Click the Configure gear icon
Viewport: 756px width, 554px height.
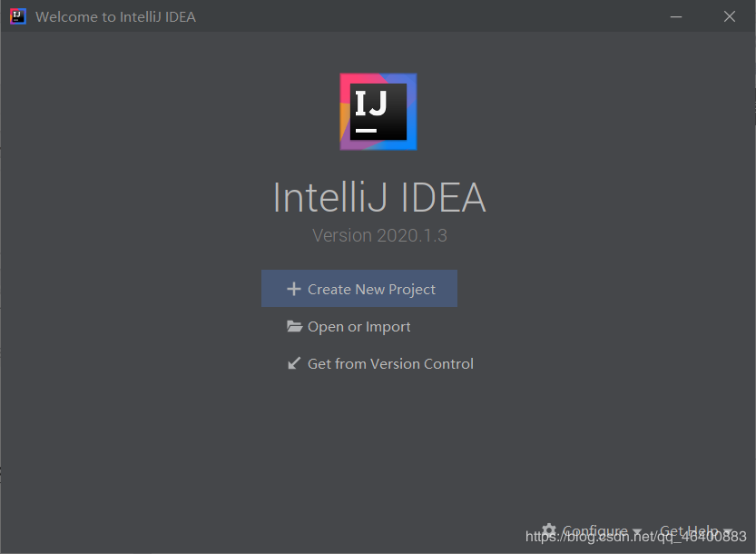pos(549,530)
